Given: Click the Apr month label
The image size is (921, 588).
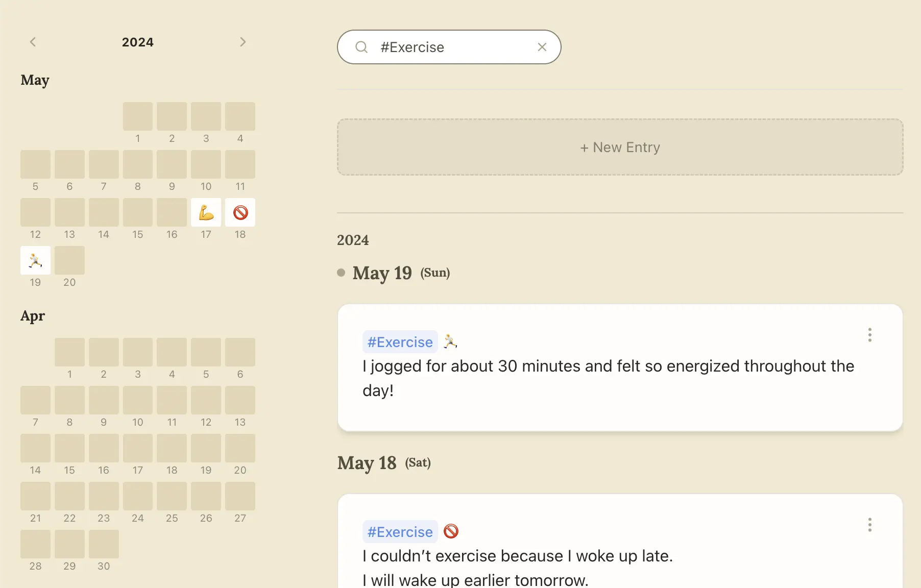Looking at the screenshot, I should [x=32, y=316].
